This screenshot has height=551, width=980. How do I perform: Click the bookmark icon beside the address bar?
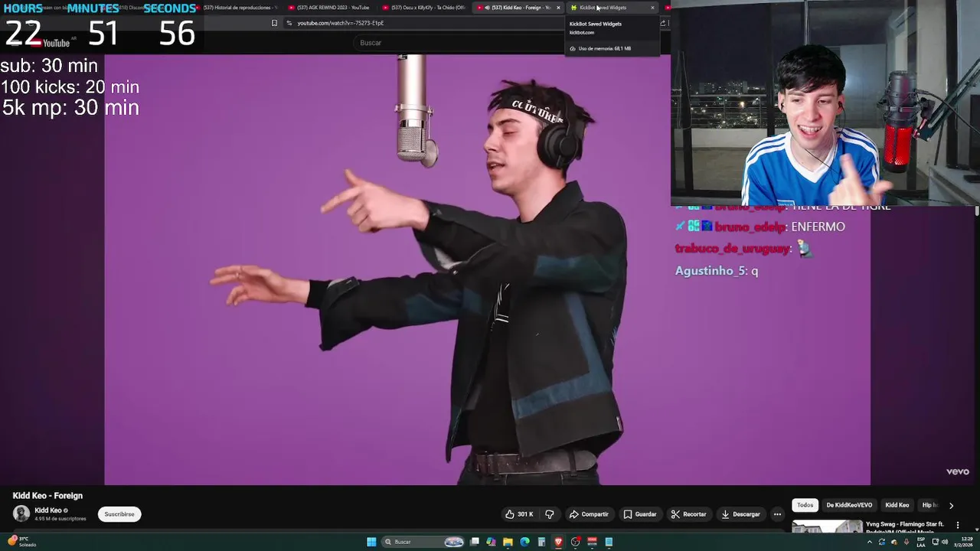pos(274,23)
